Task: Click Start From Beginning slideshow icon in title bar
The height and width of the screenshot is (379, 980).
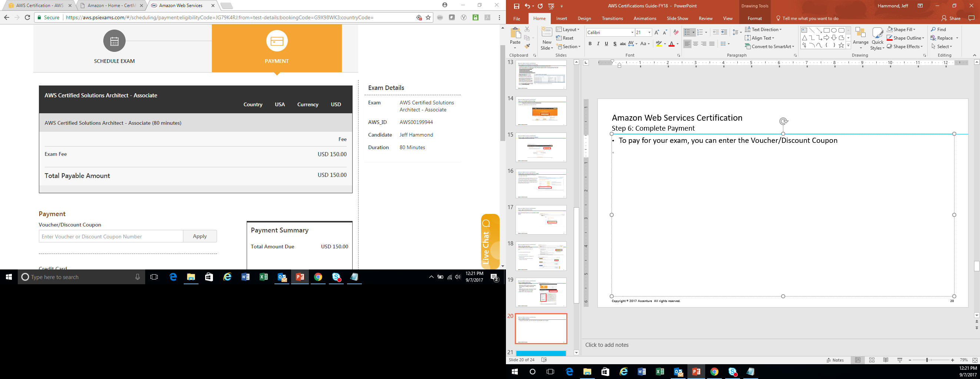Action: click(x=551, y=6)
